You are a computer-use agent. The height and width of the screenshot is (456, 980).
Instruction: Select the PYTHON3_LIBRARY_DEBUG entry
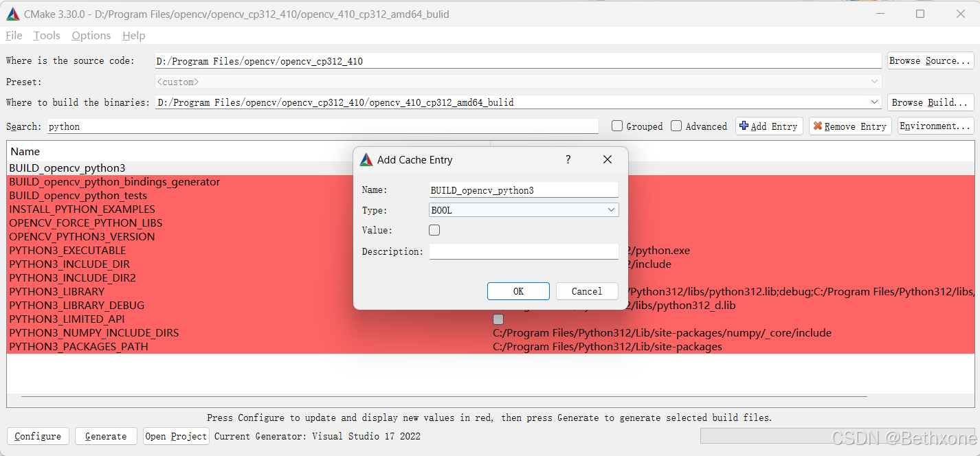(x=77, y=306)
